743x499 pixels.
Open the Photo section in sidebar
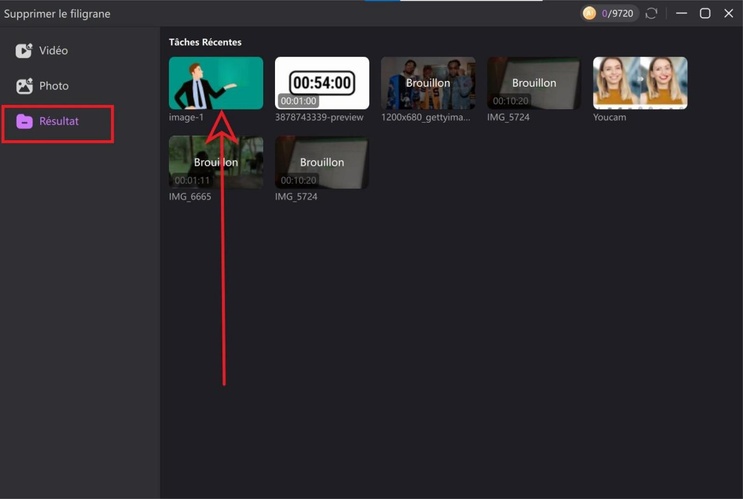[42, 86]
